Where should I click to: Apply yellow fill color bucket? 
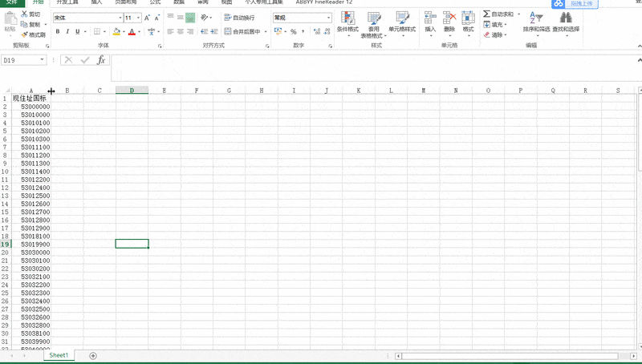[116, 31]
